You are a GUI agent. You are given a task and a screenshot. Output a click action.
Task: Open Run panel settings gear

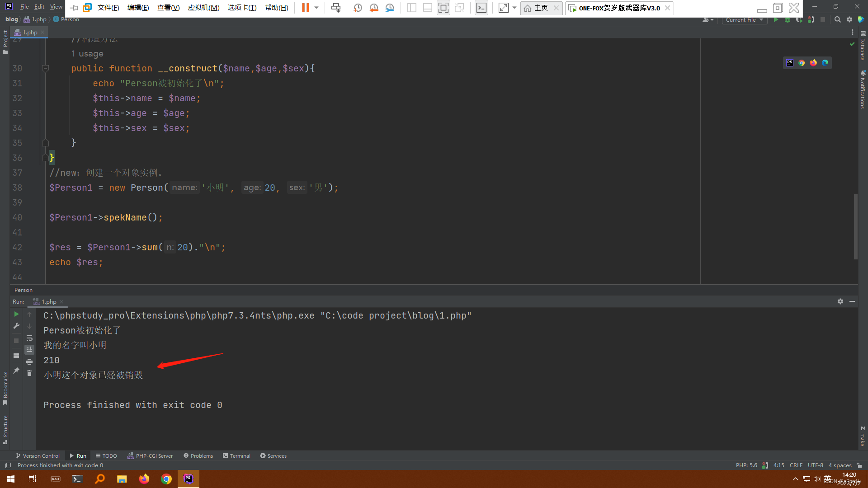840,301
